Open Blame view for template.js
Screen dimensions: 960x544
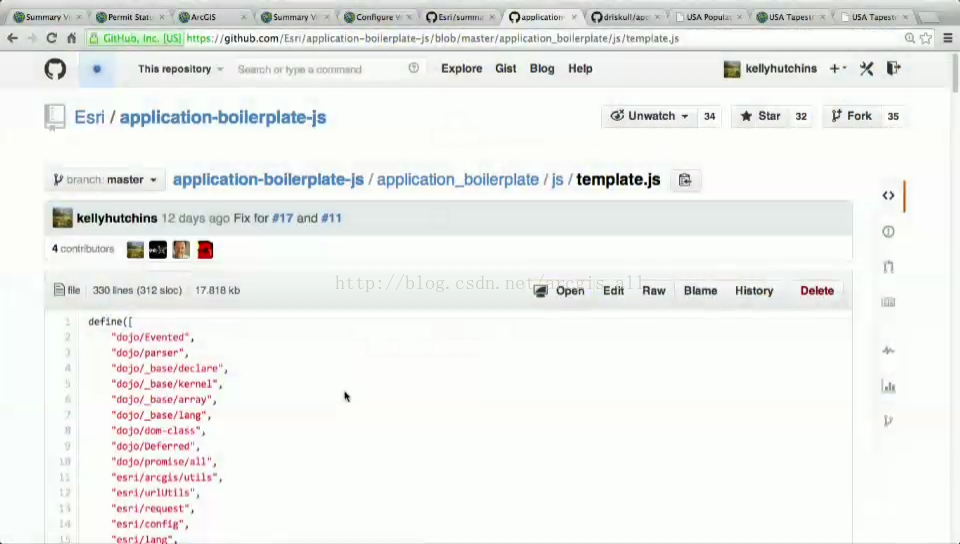(700, 291)
